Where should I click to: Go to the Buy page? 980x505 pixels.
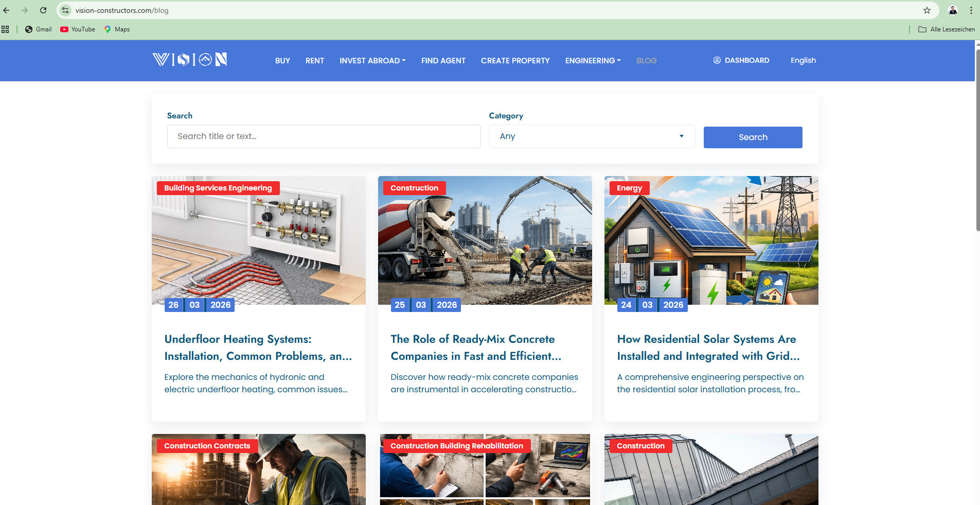click(x=282, y=61)
